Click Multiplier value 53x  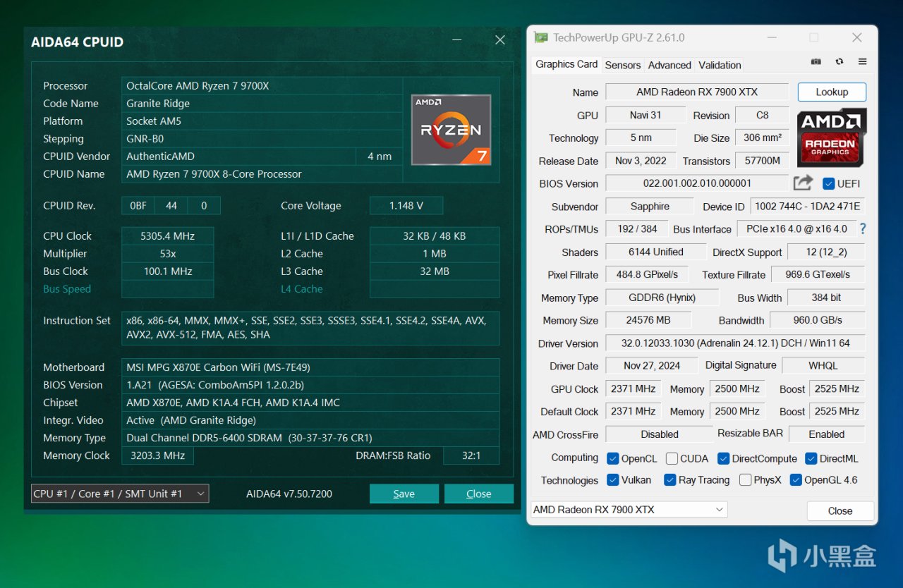[x=167, y=254]
